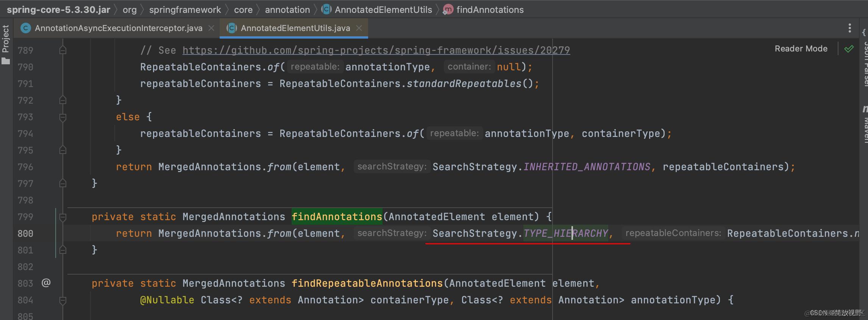Close the AnnotatedElementUtils.java tab
Viewport: 868px width, 320px height.
359,28
